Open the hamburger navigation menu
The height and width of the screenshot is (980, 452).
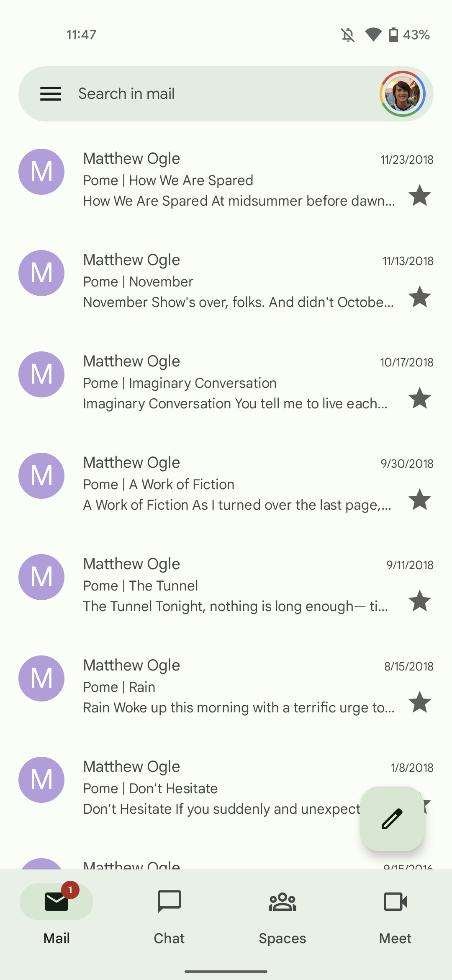coord(51,94)
